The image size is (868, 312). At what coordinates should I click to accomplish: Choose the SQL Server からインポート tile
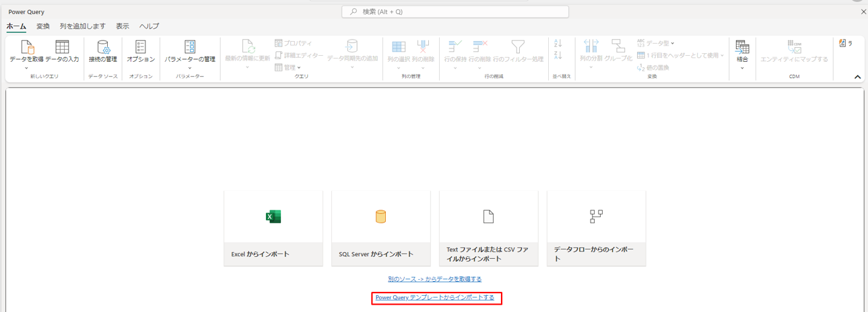[x=381, y=228]
